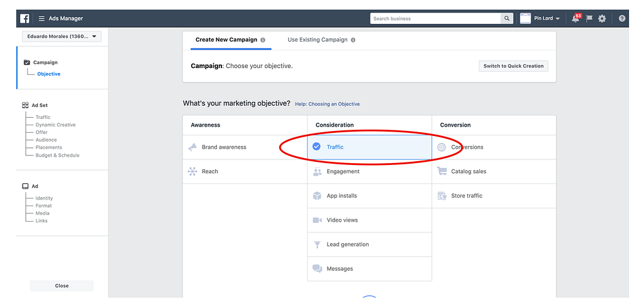Select the Objective item under Campaign

click(48, 74)
